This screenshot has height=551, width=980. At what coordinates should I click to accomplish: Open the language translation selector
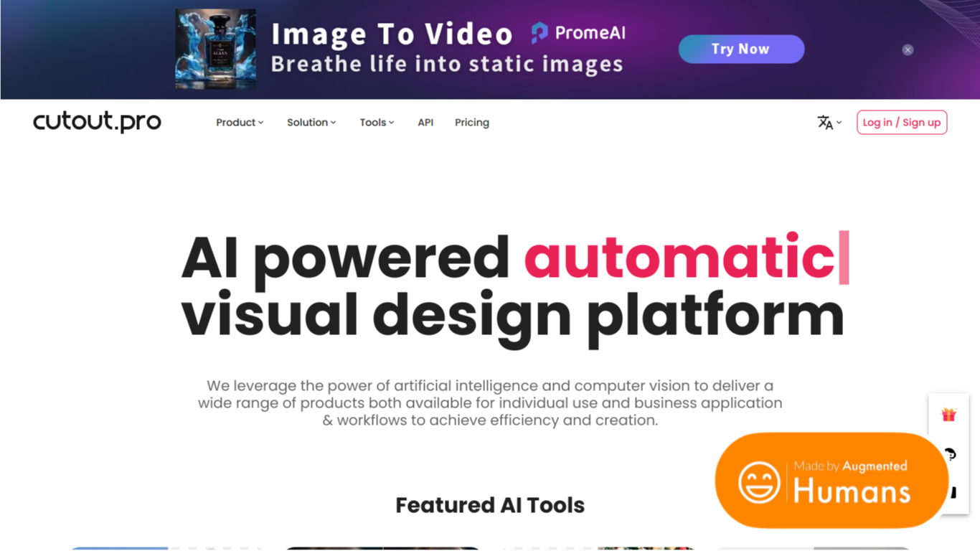click(829, 123)
